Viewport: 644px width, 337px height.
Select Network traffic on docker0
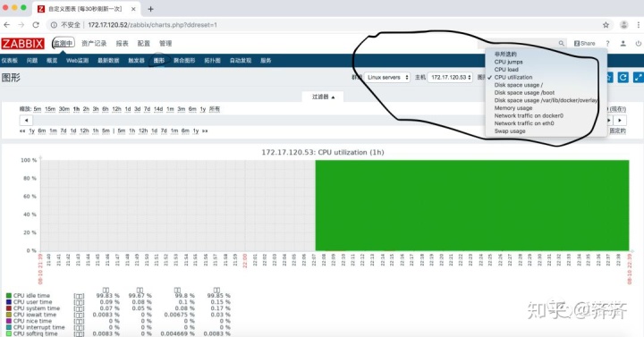[529, 115]
